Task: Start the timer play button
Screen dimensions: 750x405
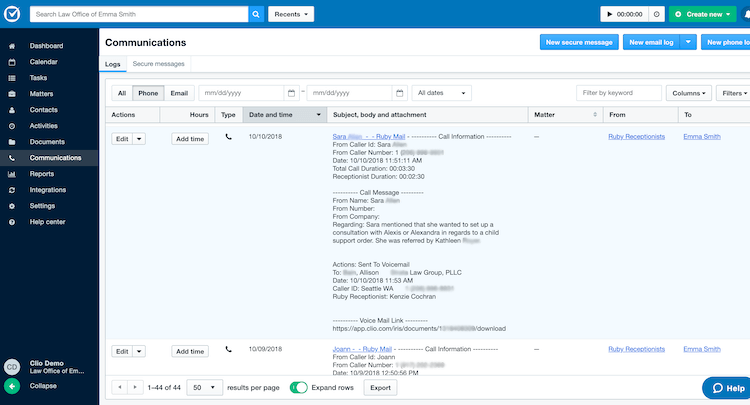Action: [x=609, y=14]
